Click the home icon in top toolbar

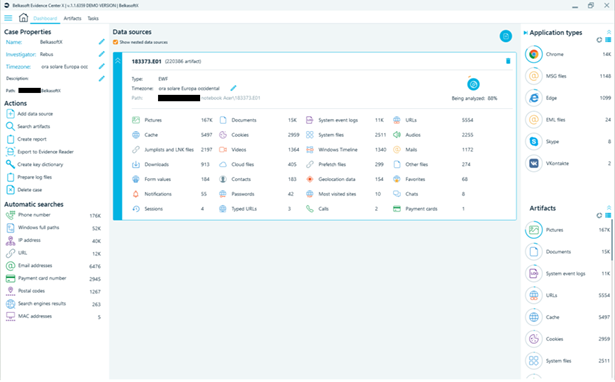(x=23, y=18)
